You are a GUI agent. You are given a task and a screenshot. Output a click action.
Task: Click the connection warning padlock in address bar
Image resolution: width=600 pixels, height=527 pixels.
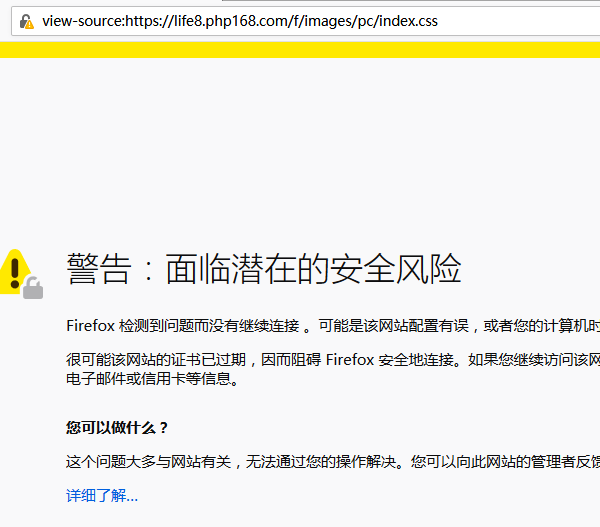pyautogui.click(x=26, y=21)
